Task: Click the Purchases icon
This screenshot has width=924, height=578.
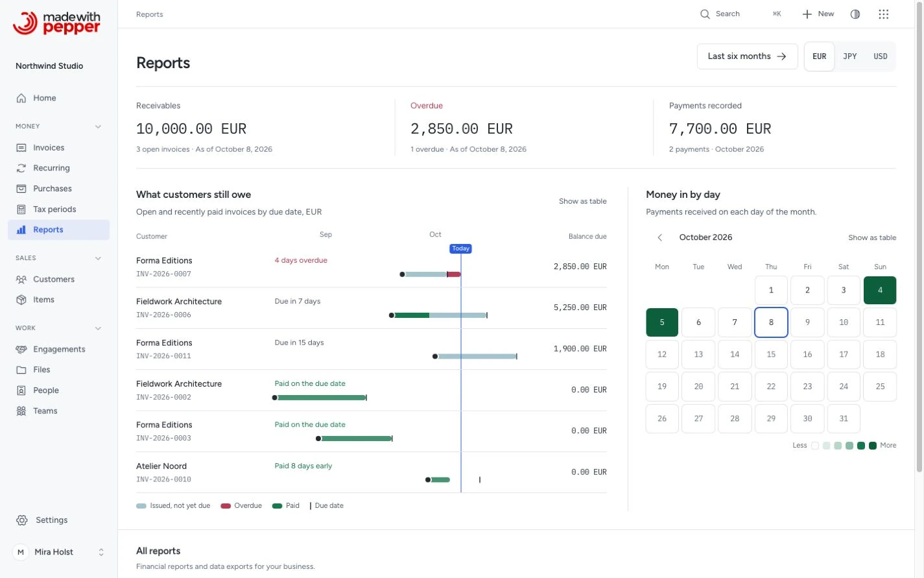Action: (21, 189)
